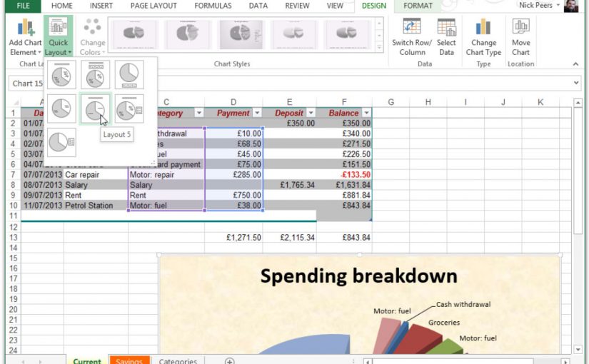This screenshot has width=589, height=364.
Task: Choose Layout 7 pie thumbnail
Action: point(61,142)
